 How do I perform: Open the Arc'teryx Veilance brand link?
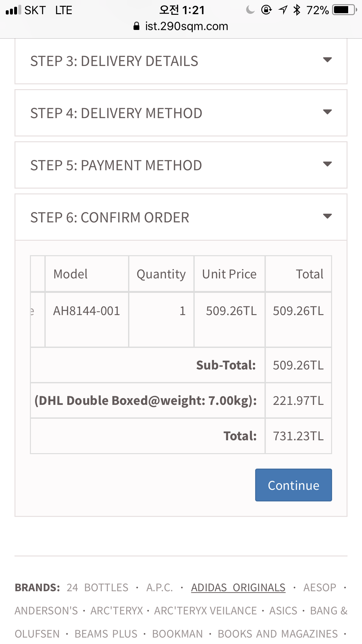click(205, 611)
